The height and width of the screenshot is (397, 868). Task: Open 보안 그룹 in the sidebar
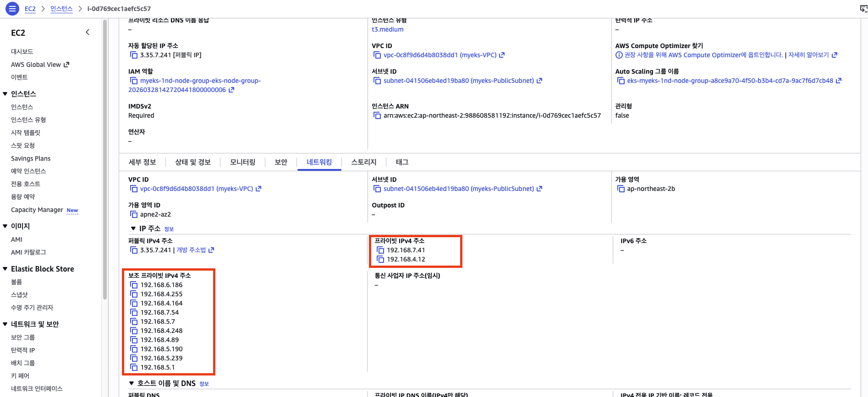click(23, 337)
